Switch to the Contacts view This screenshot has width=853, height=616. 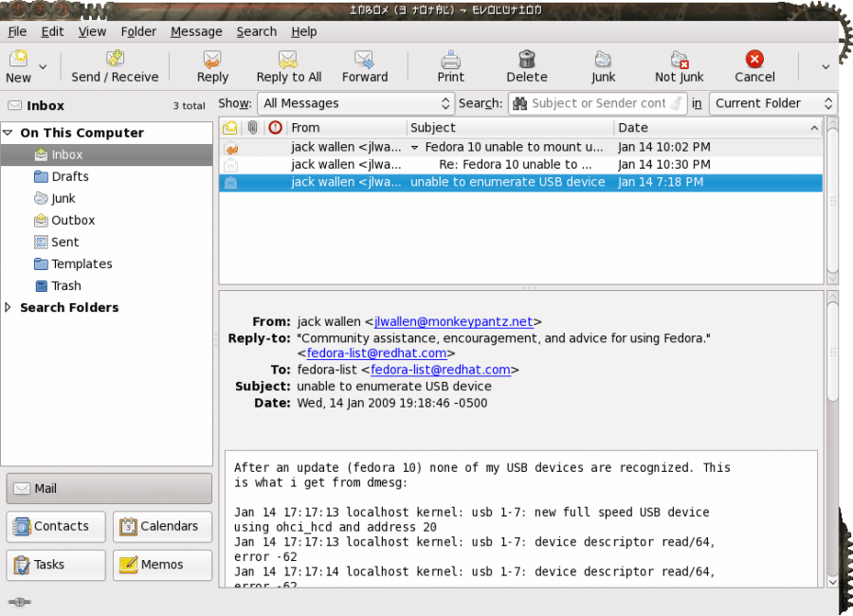(55, 525)
